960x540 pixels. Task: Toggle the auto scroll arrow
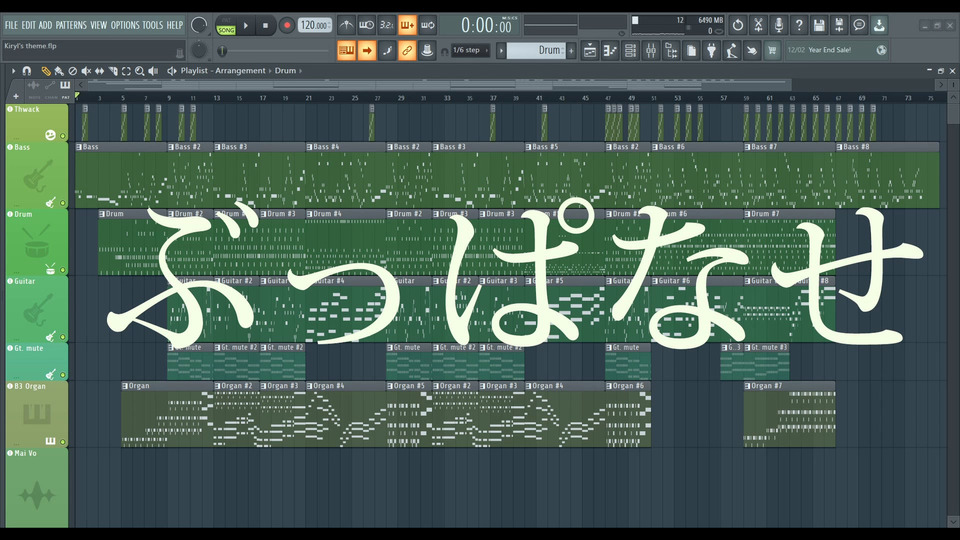click(366, 50)
